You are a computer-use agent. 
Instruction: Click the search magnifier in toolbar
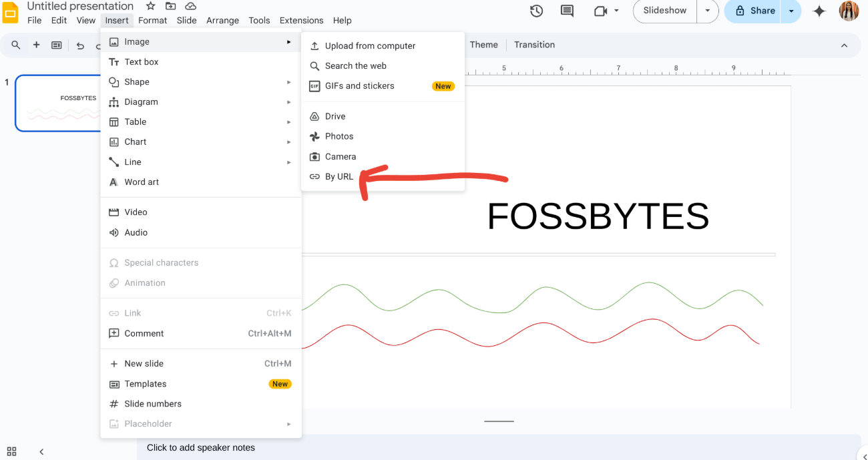tap(16, 45)
